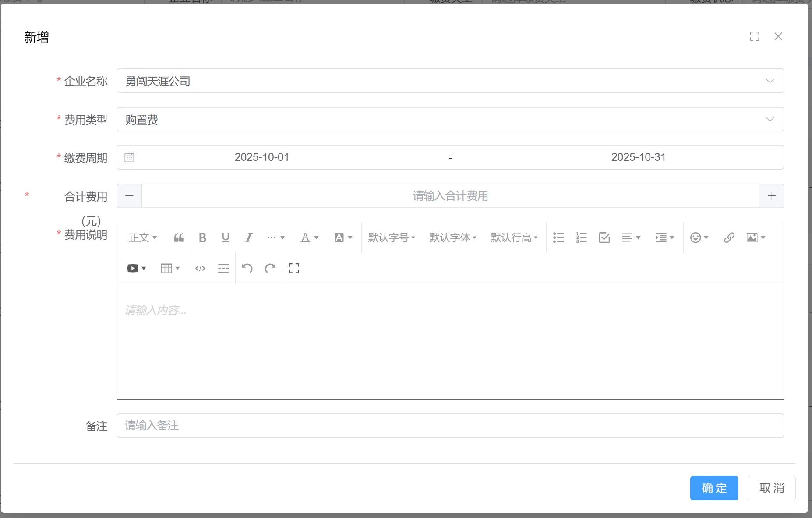Open the 默认字体 font family menu
The width and height of the screenshot is (812, 518).
(453, 238)
